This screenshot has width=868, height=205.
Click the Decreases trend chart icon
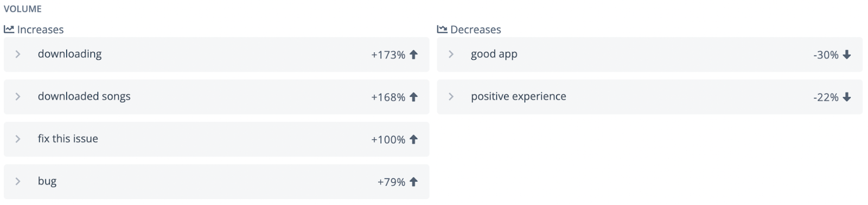click(442, 29)
